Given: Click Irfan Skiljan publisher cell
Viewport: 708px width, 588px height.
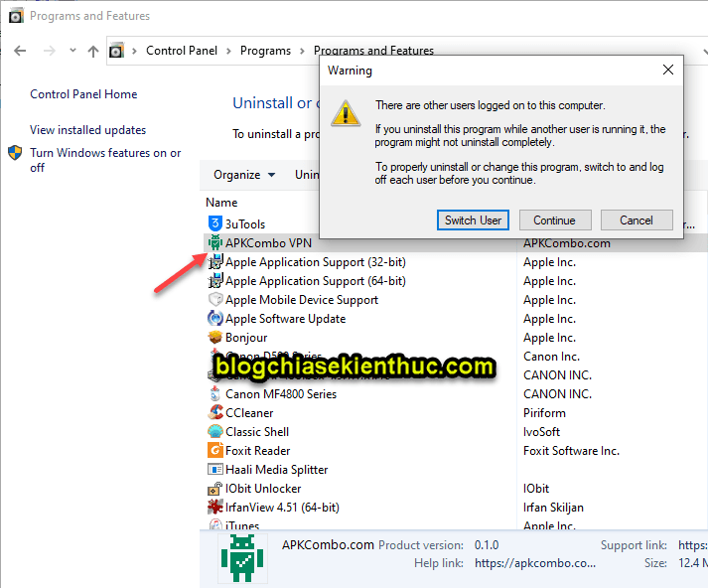Looking at the screenshot, I should click(x=553, y=508).
